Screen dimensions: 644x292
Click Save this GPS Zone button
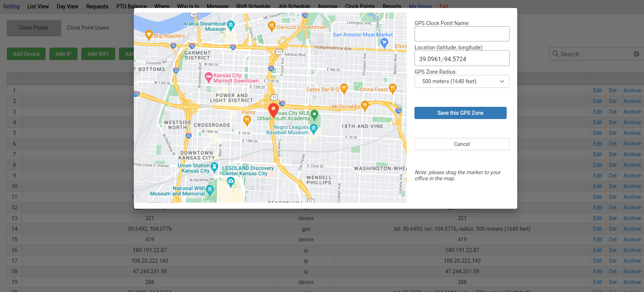460,113
